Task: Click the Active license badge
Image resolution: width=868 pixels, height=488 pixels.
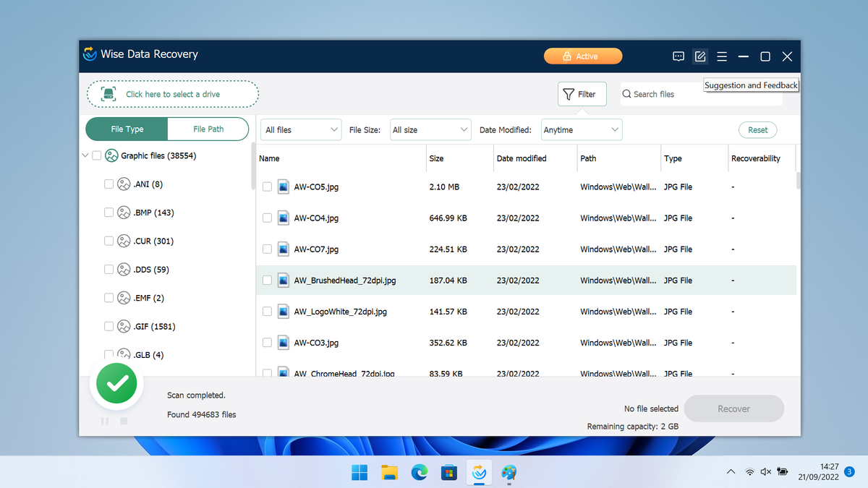Action: [583, 56]
